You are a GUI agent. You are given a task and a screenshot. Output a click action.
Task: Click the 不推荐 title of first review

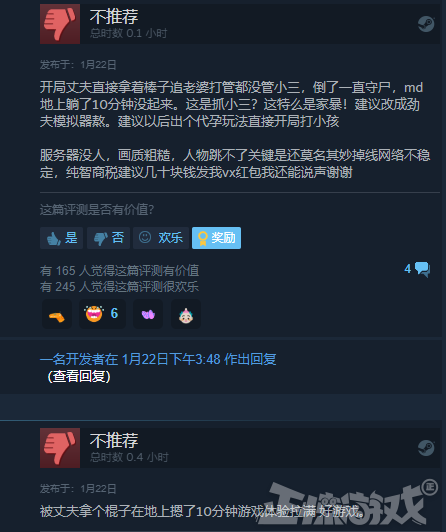point(114,16)
